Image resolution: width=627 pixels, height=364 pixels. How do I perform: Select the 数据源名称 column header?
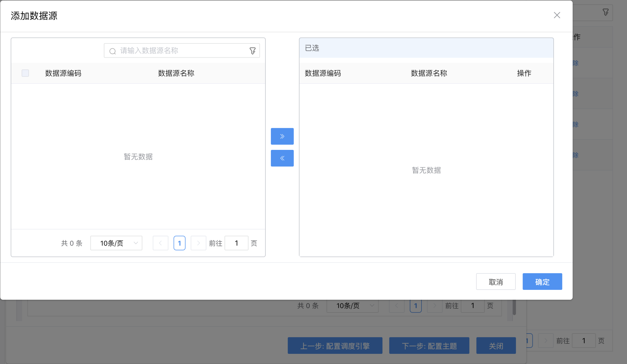point(176,73)
